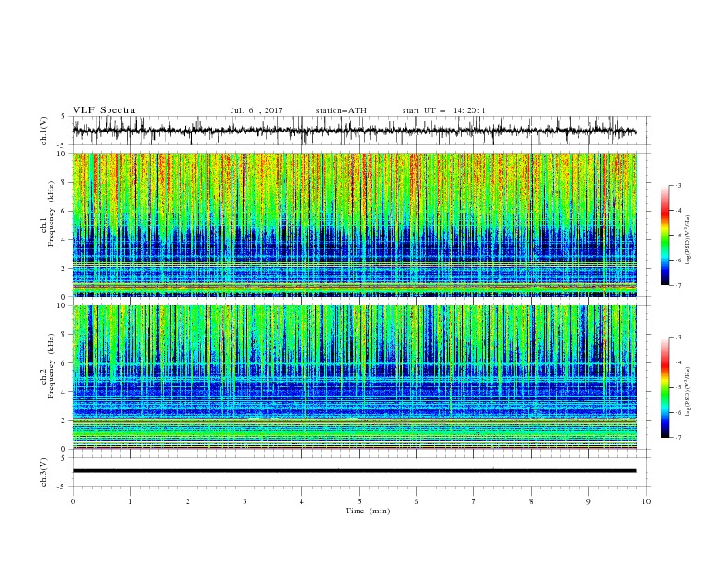
Task: Click the ch.3 flat black trace
Action: point(354,471)
